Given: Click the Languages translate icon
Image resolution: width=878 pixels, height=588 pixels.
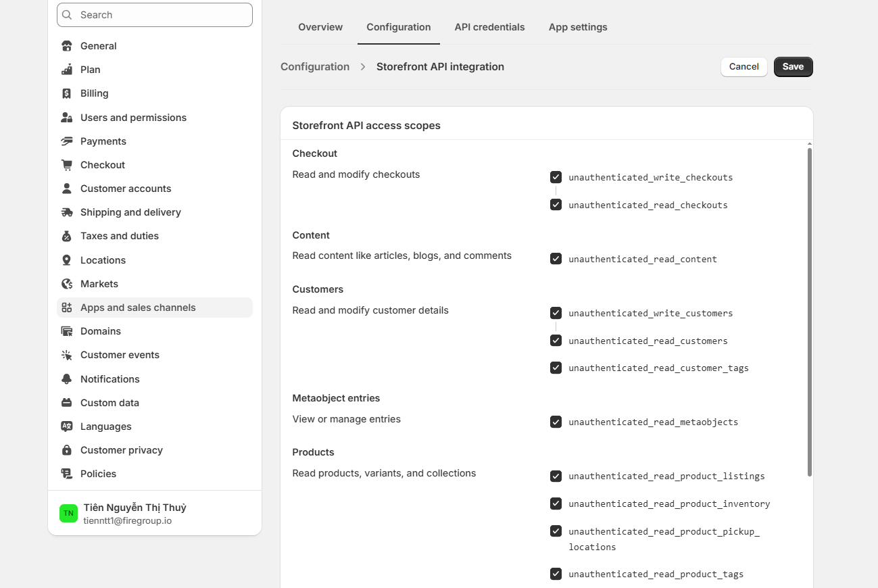Looking at the screenshot, I should [66, 426].
